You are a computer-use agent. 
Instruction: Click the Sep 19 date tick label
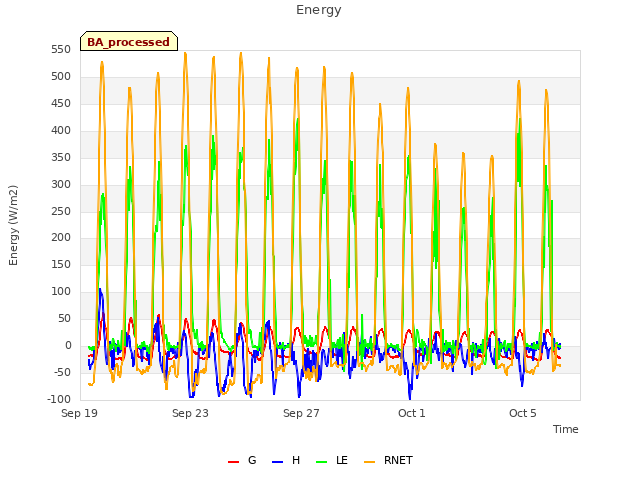[80, 413]
